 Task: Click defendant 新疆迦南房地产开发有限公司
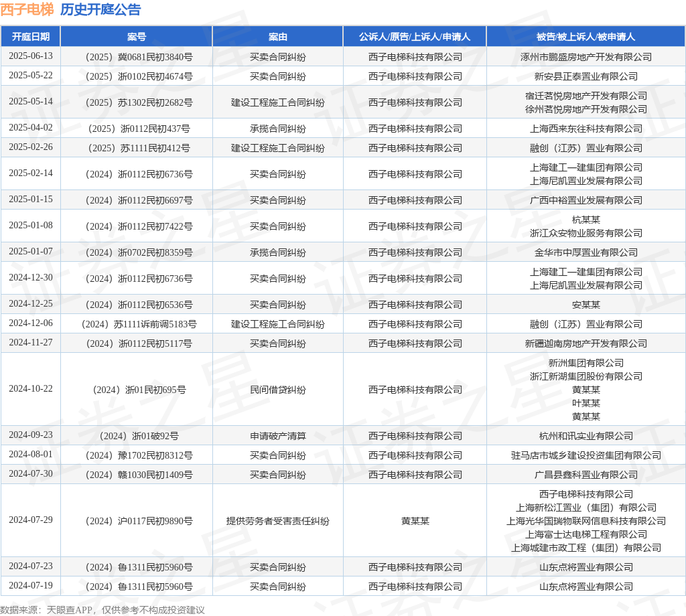click(x=586, y=343)
